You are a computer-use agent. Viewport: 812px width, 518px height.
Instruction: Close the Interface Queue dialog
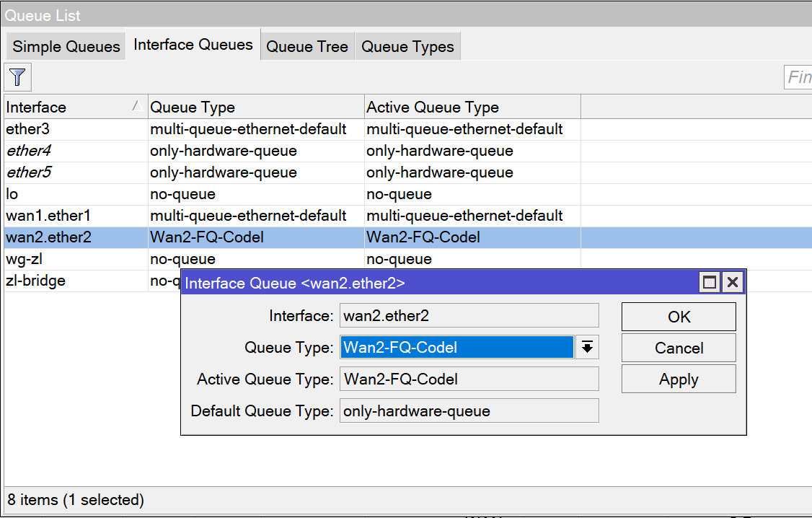tap(733, 282)
